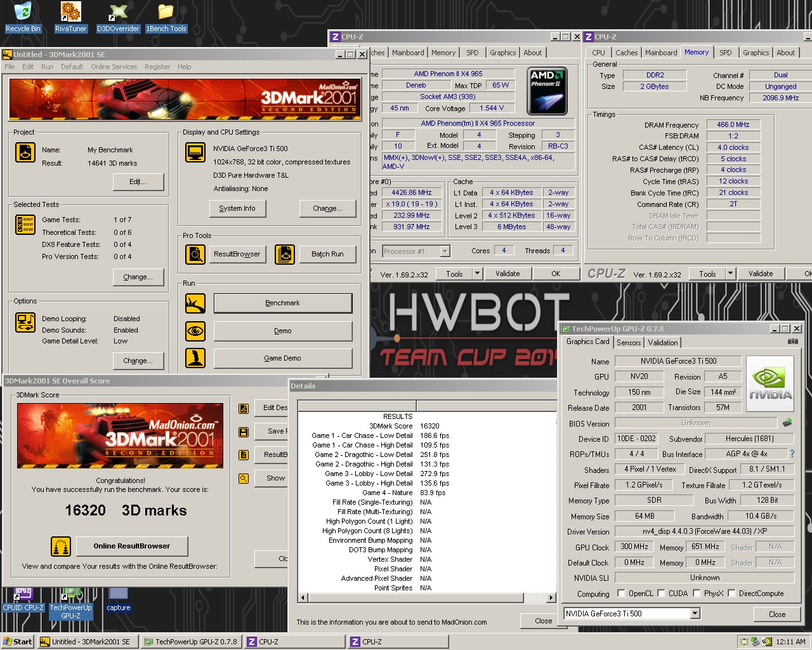Image resolution: width=812 pixels, height=650 pixels.
Task: Select the SPD tab in right CPU-Z window
Action: [725, 53]
